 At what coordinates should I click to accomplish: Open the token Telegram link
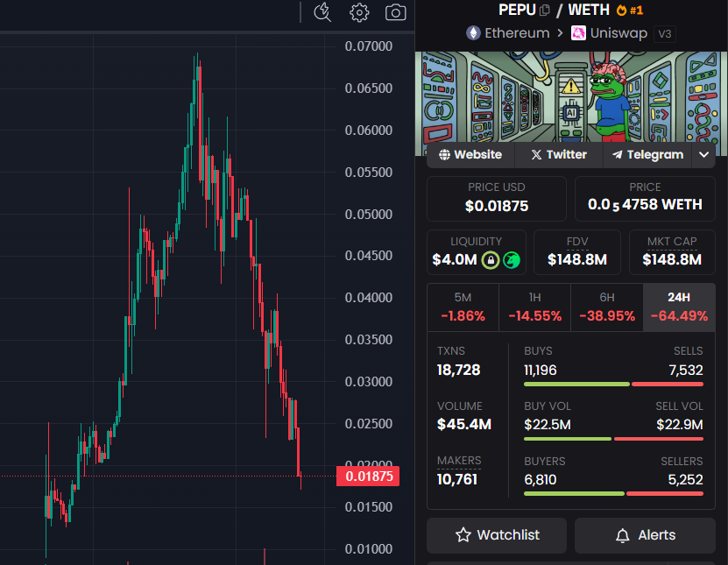(647, 154)
